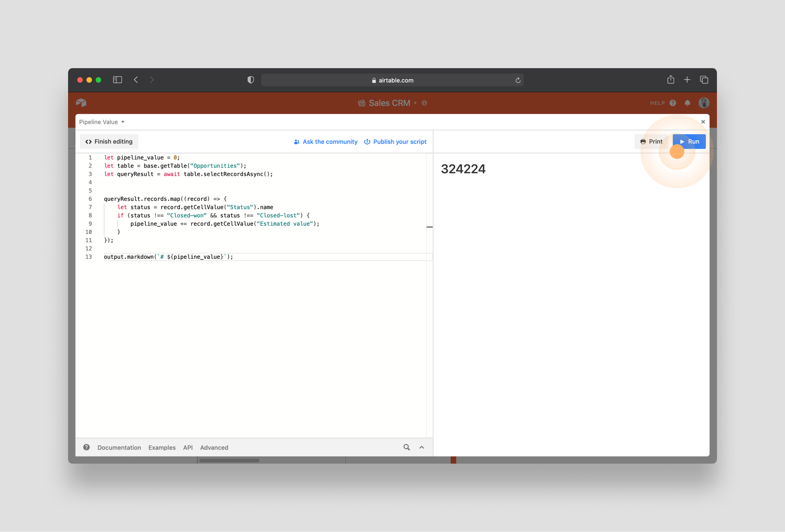Click the notifications bell icon

point(688,103)
